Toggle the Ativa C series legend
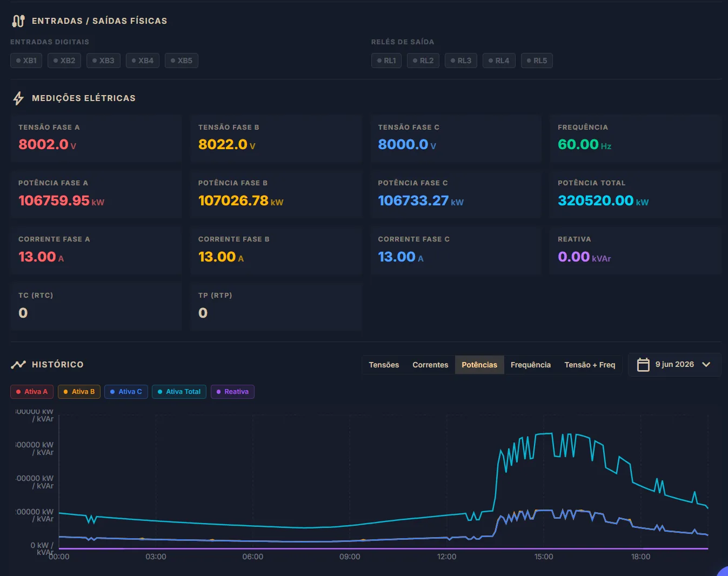This screenshot has height=576, width=728. tap(126, 392)
